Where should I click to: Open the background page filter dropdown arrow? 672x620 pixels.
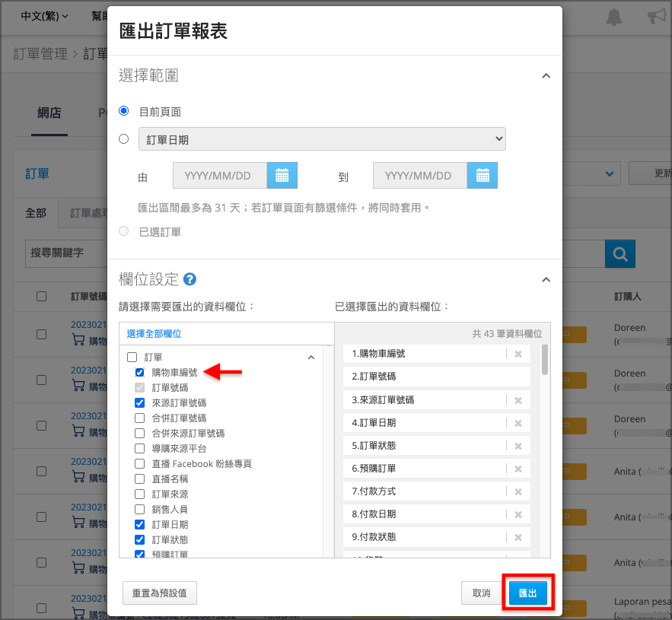click(x=609, y=173)
